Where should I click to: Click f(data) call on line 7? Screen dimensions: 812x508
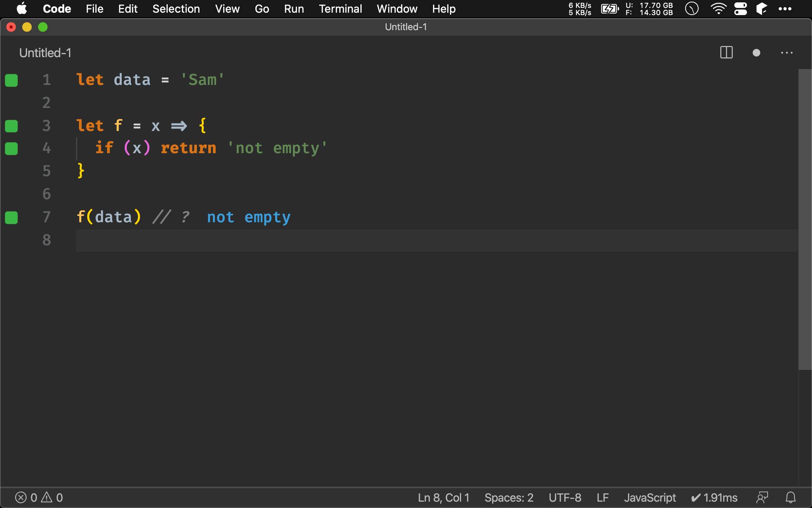click(109, 217)
